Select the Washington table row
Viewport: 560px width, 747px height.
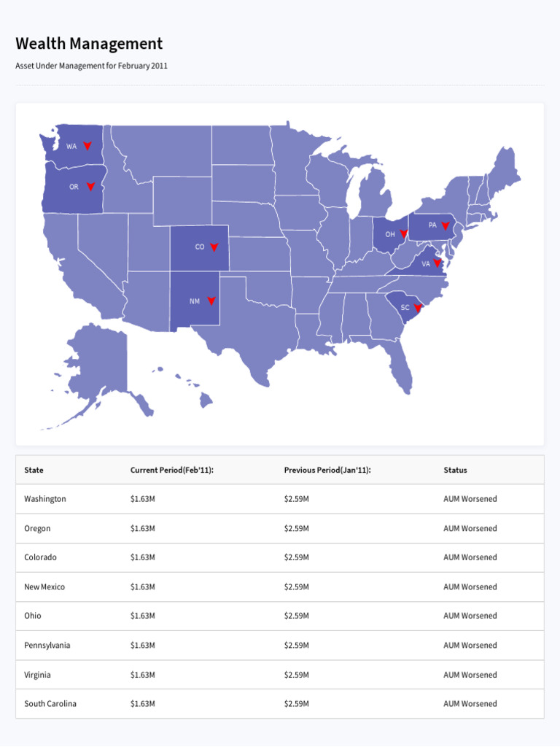click(x=280, y=499)
